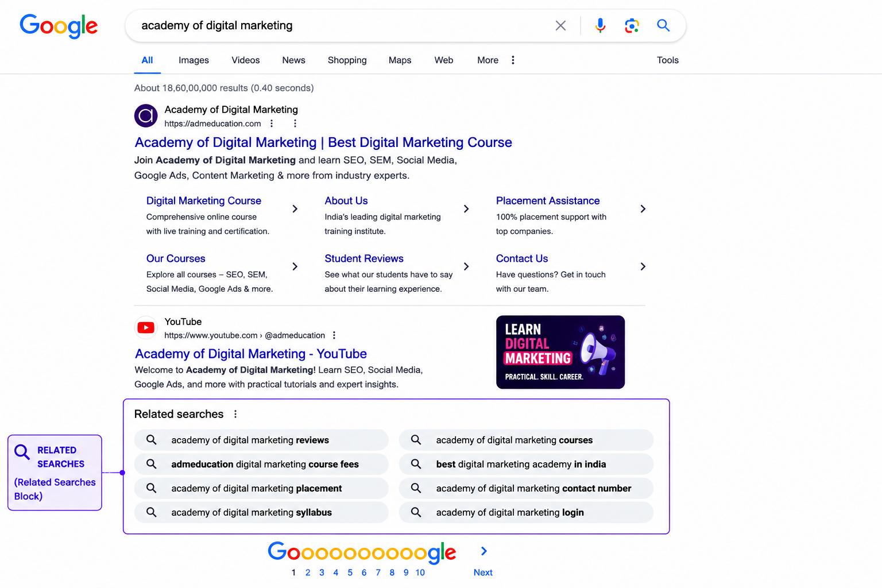
Task: Search 'academy of digital marketing courses'
Action: [x=526, y=440]
